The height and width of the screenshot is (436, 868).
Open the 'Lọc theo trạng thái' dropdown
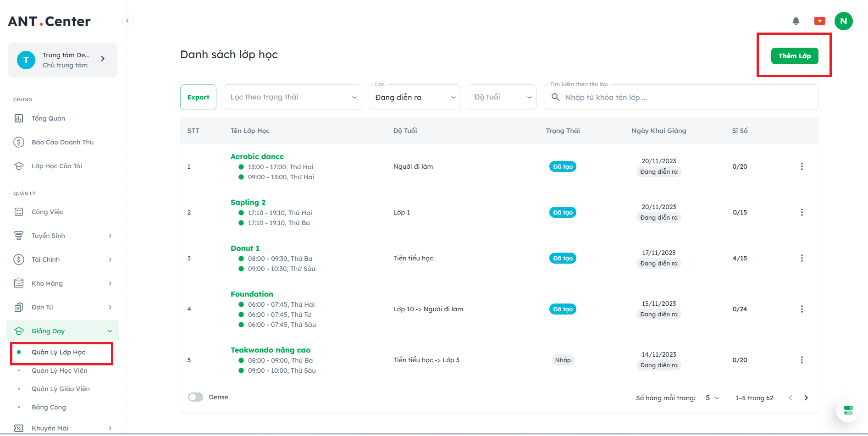(293, 97)
